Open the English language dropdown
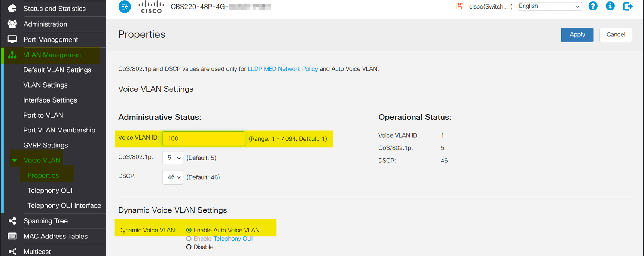 (549, 6)
